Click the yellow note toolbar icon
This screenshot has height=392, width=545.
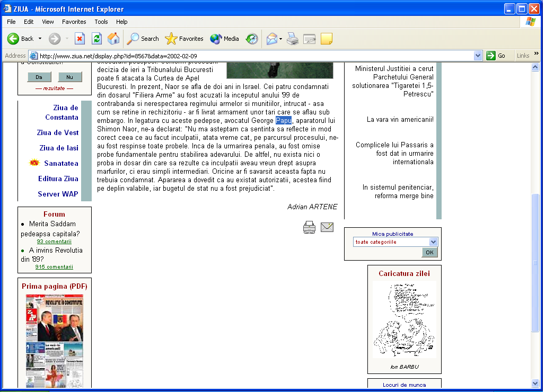click(x=327, y=39)
